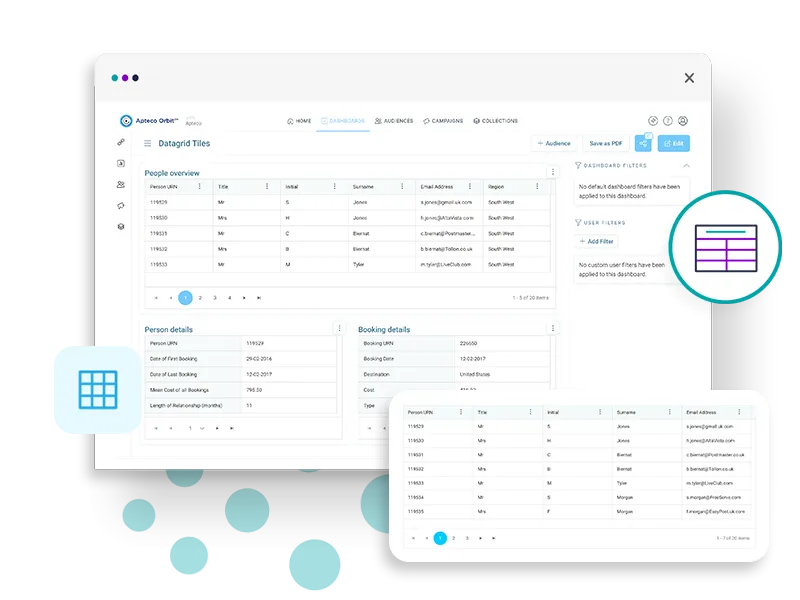The height and width of the screenshot is (600, 800).
Task: Open the Apteco Orbit logo home link
Action: pos(150,121)
